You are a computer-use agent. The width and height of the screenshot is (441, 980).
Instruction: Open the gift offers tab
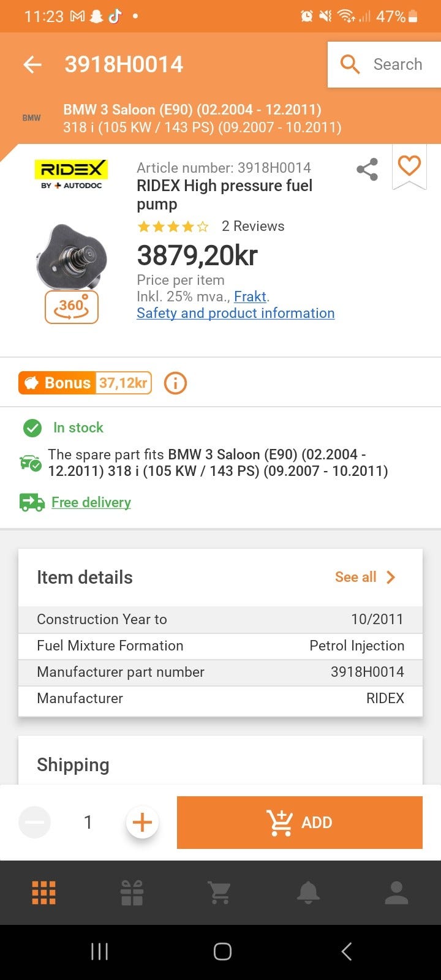[132, 893]
